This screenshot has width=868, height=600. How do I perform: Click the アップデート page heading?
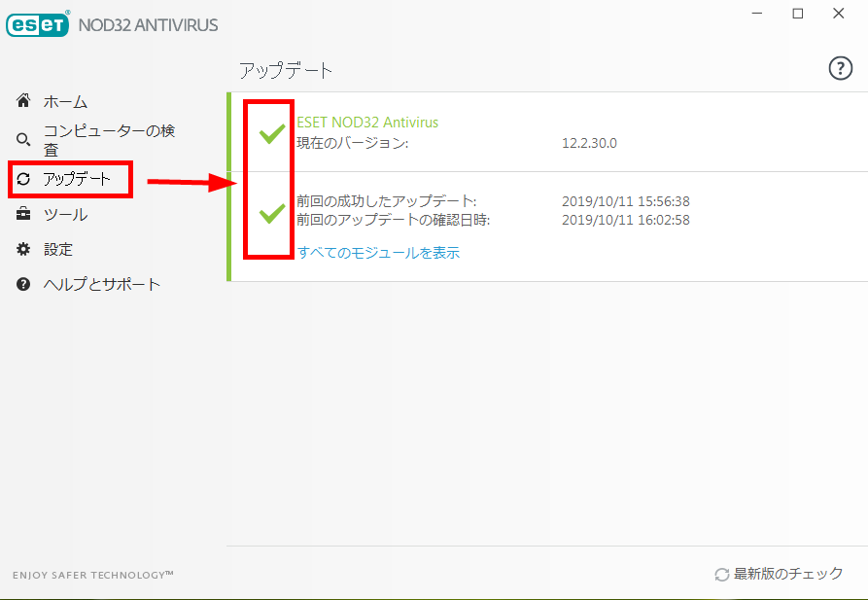[x=286, y=71]
